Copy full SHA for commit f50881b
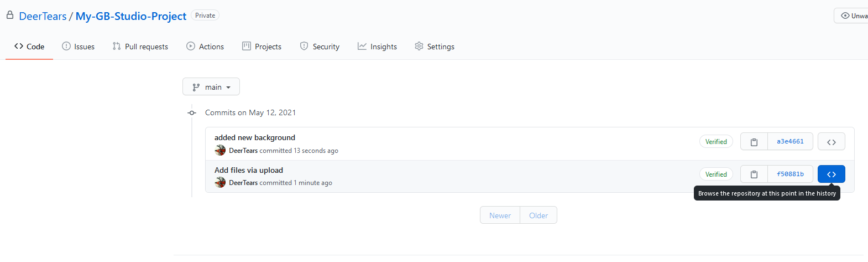Viewport: 868px width, 262px height. [754, 174]
